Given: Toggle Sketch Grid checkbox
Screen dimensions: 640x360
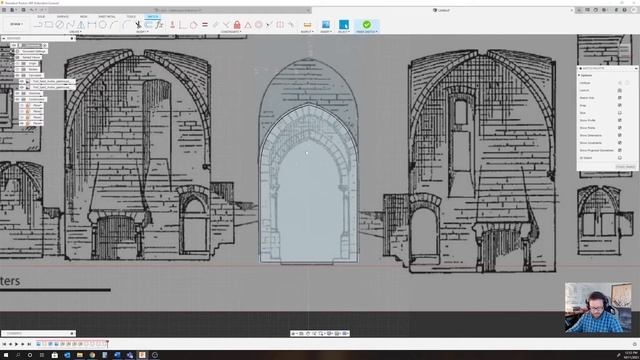Looking at the screenshot, I should pyautogui.click(x=620, y=98).
